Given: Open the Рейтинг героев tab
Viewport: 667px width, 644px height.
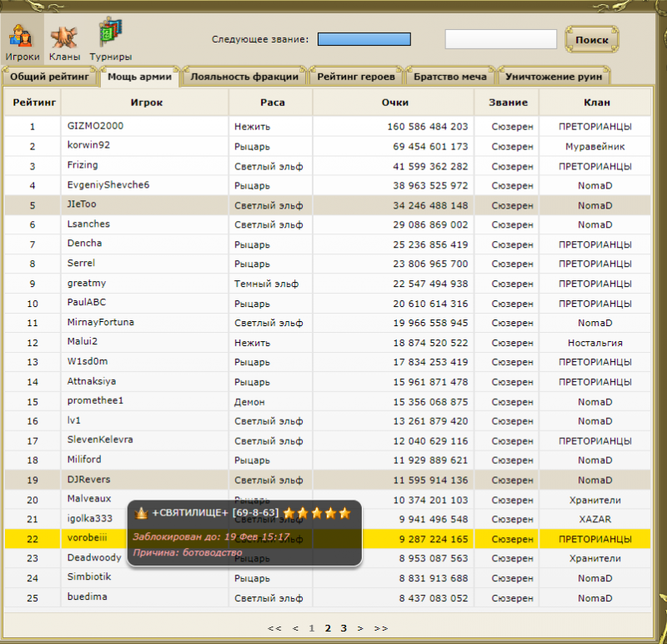Looking at the screenshot, I should point(356,77).
